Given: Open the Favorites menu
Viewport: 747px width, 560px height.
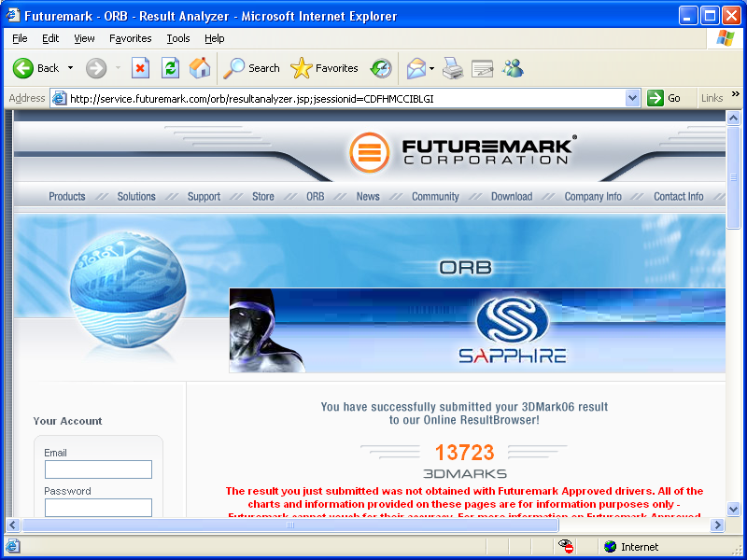Looking at the screenshot, I should point(131,38).
